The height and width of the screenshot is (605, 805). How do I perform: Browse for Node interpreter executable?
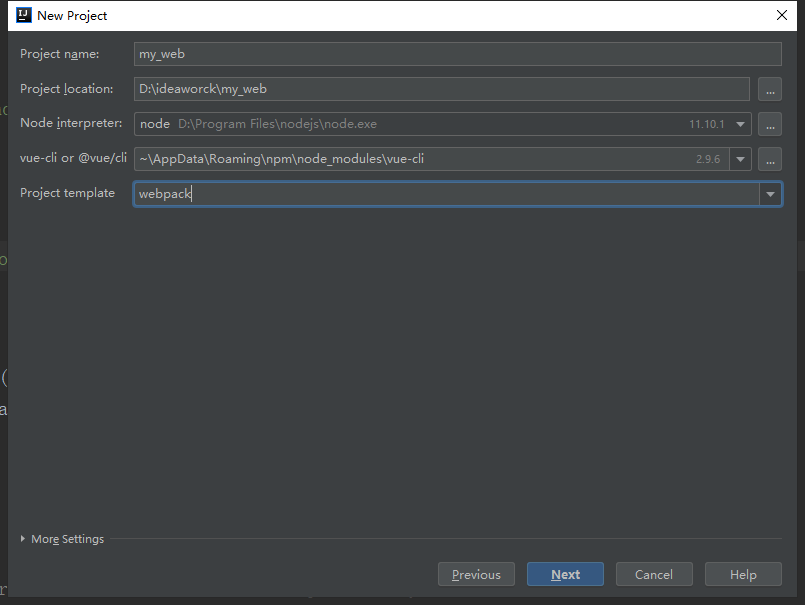[x=770, y=124]
